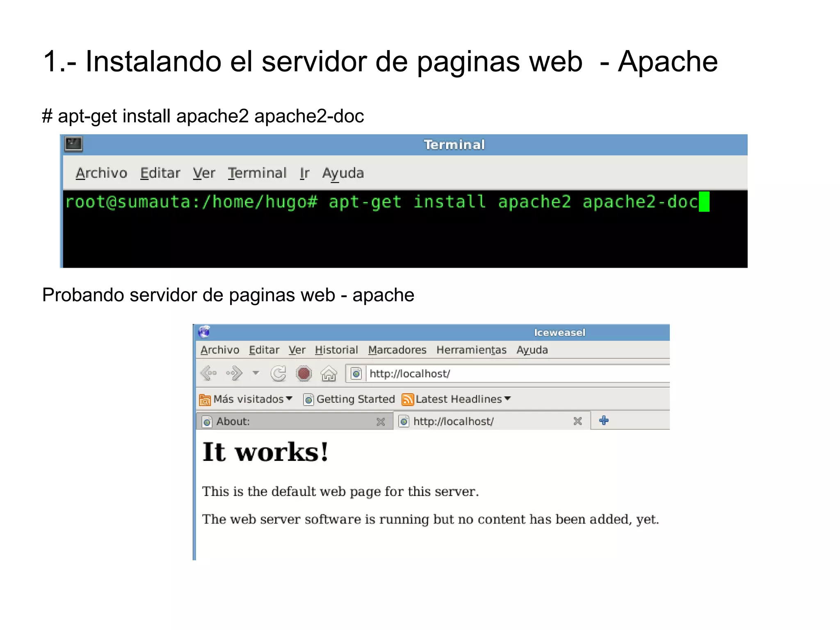
Task: Open Historial menu in Iceweasel
Action: tap(336, 350)
